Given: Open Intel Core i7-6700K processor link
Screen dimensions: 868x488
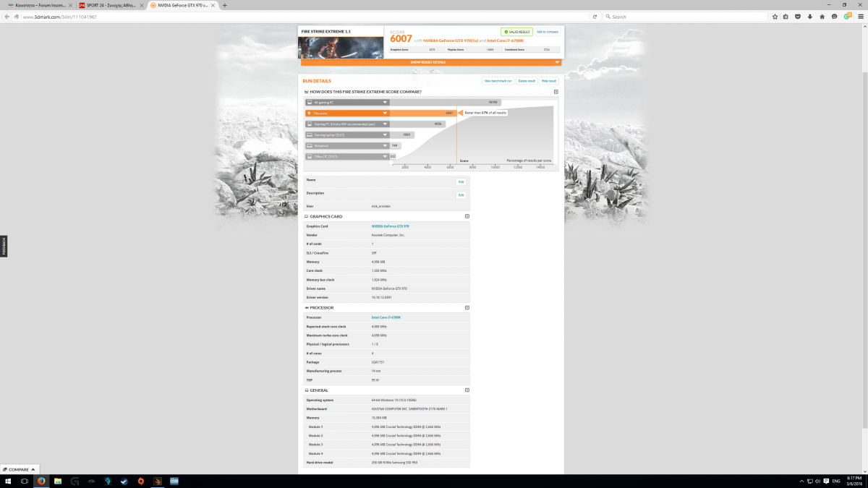Looking at the screenshot, I should click(x=386, y=317).
